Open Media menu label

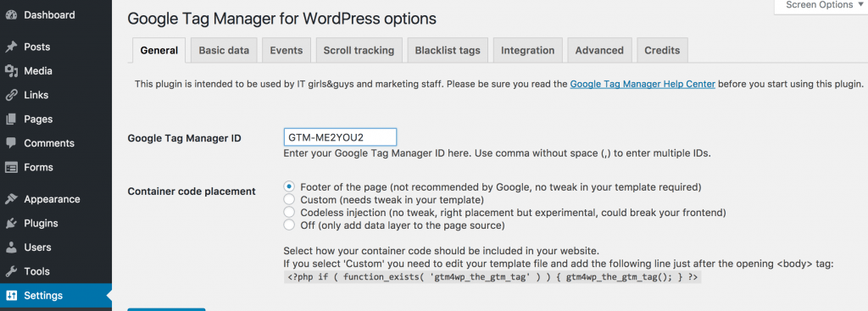(38, 71)
